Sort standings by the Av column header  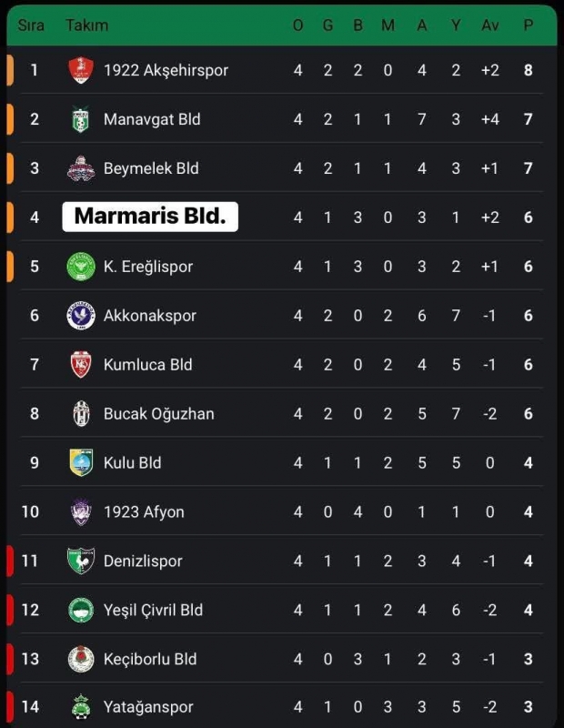[490, 25]
